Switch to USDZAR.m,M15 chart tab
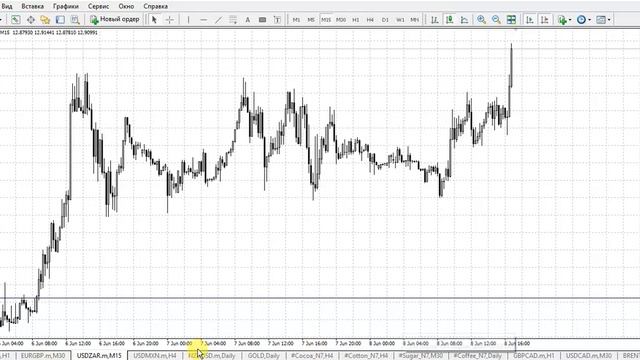The image size is (640, 360). (x=99, y=356)
